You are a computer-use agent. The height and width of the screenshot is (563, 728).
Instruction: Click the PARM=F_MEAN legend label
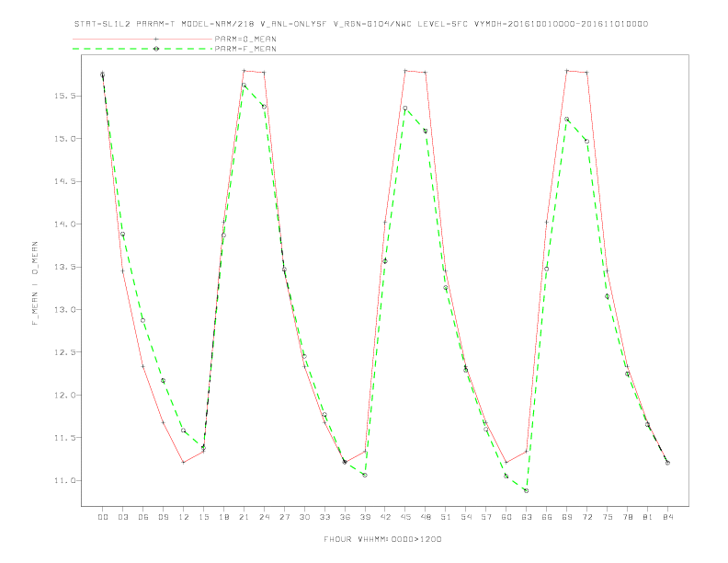(x=245, y=49)
